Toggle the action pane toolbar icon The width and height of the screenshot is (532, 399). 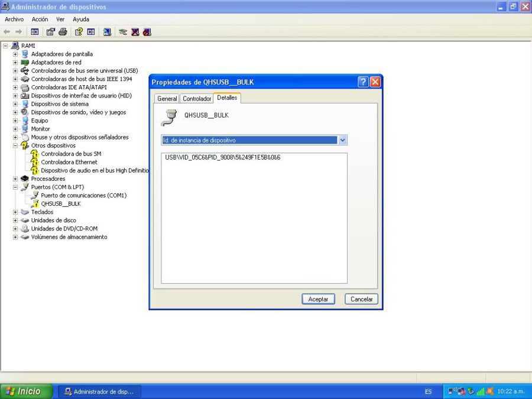(x=91, y=32)
